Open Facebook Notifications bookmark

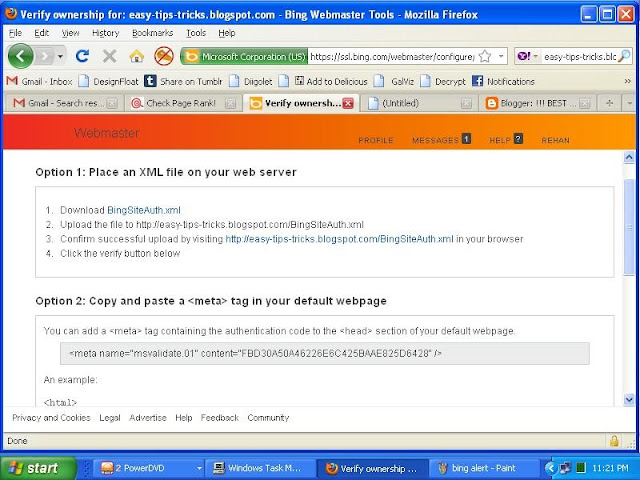tap(503, 81)
